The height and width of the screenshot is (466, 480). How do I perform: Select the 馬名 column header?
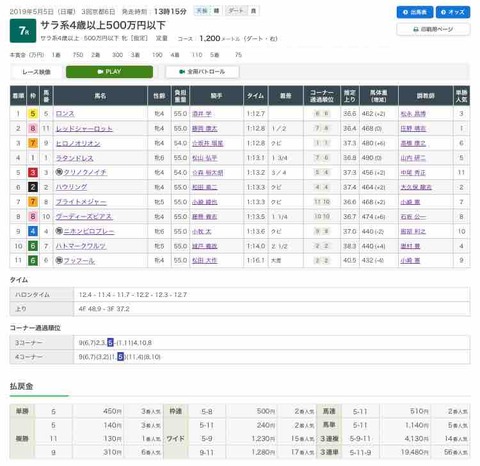(x=100, y=96)
